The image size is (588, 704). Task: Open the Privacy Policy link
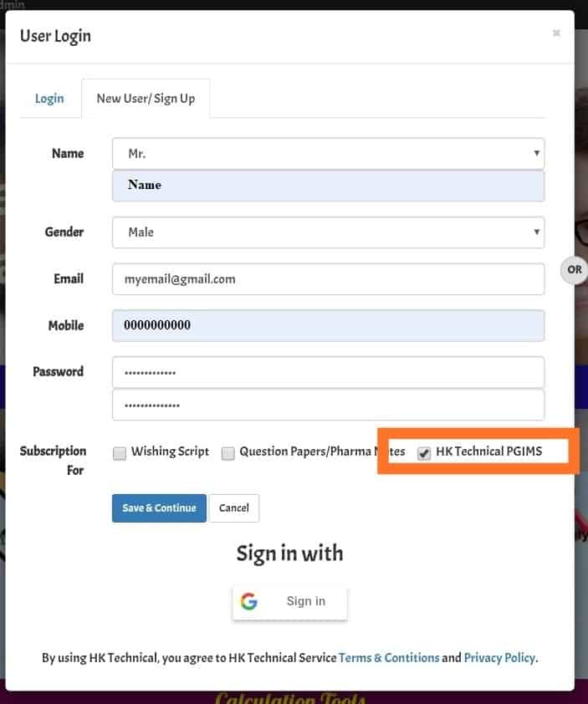499,658
